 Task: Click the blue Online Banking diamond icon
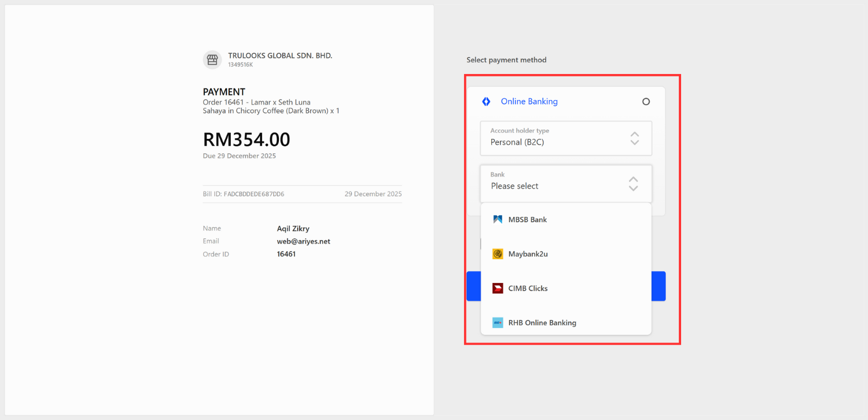(x=486, y=102)
